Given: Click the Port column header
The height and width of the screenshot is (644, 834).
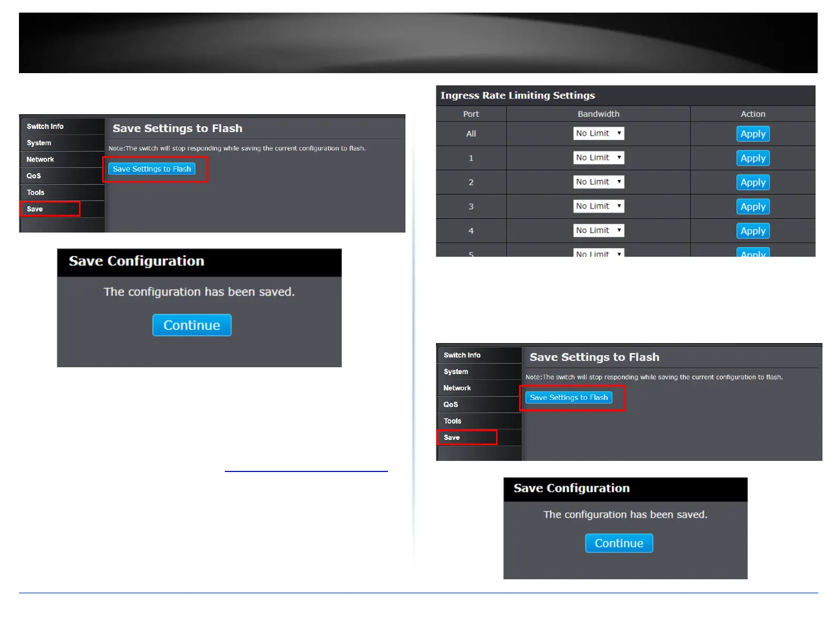Looking at the screenshot, I should 471,114.
